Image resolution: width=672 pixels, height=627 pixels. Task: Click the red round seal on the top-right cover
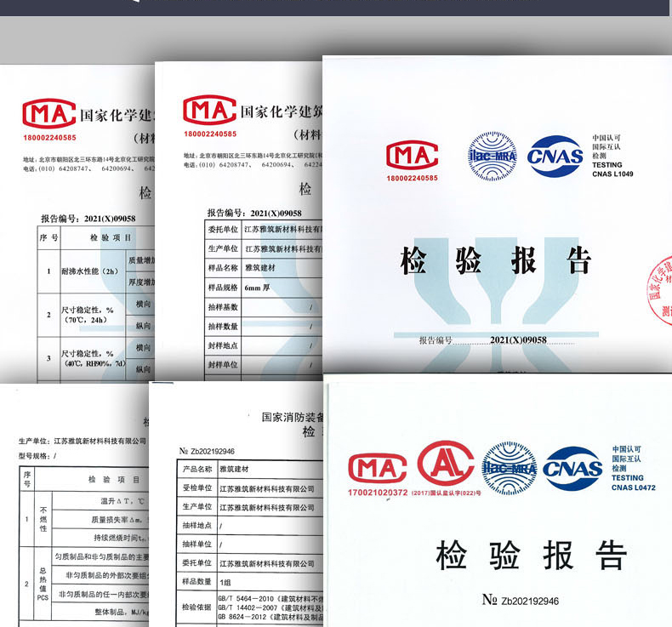(x=659, y=291)
